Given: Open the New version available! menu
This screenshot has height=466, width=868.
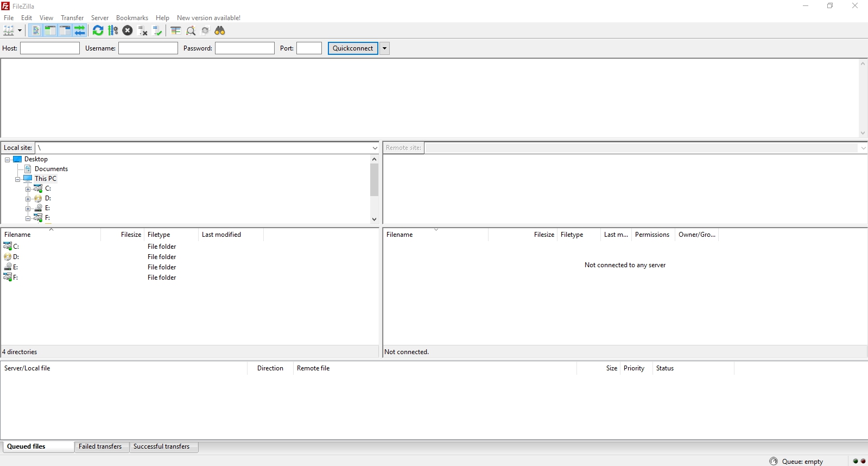Looking at the screenshot, I should (208, 17).
